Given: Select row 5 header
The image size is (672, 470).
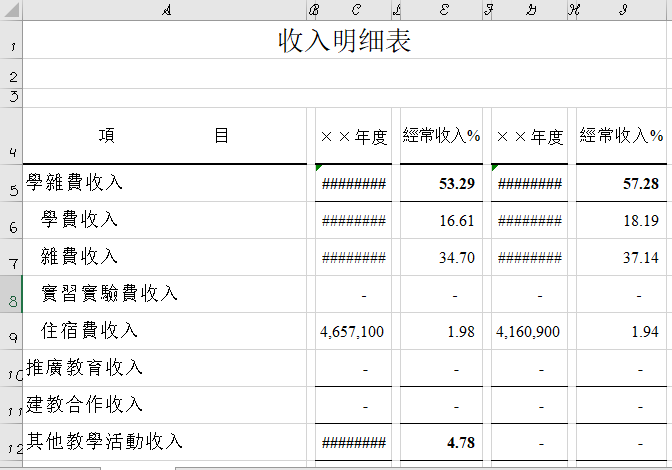Looking at the screenshot, I should 10,184.
